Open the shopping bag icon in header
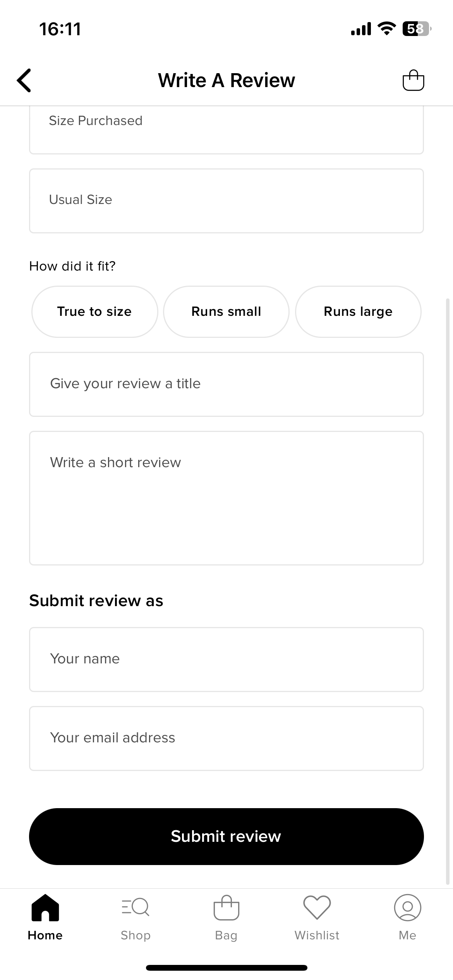Viewport: 453px width, 980px height. pyautogui.click(x=413, y=80)
